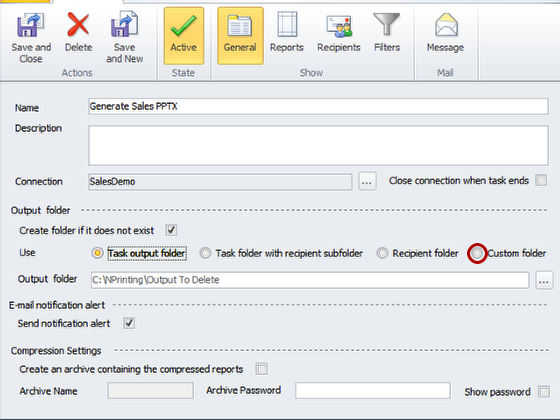Viewport: 560px width, 420px height.
Task: Browse for Output folder with ellipsis button
Action: coord(544,280)
